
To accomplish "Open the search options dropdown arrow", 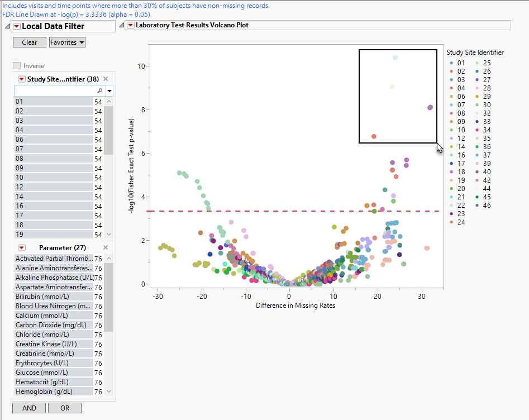I will 109,90.
